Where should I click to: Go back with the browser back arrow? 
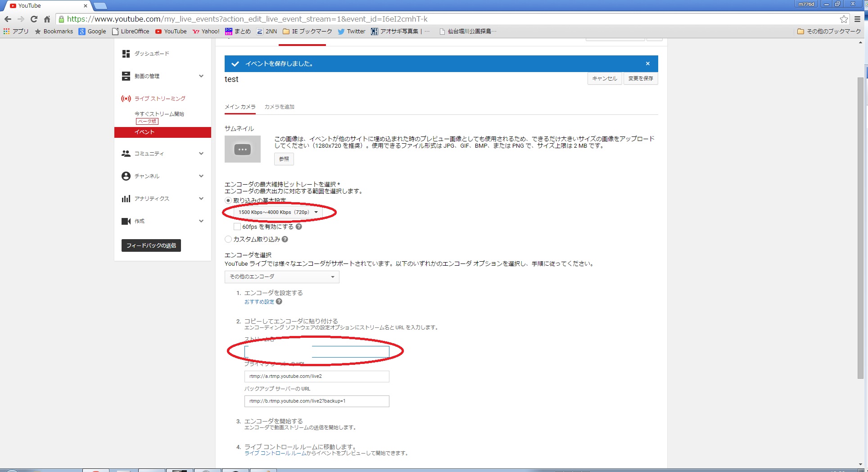[8, 19]
